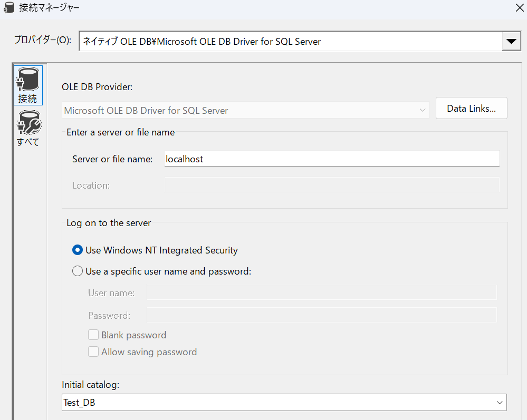Click the 接続マネージャー title bar database icon
Viewport: 527px width, 420px height.
(9, 7)
